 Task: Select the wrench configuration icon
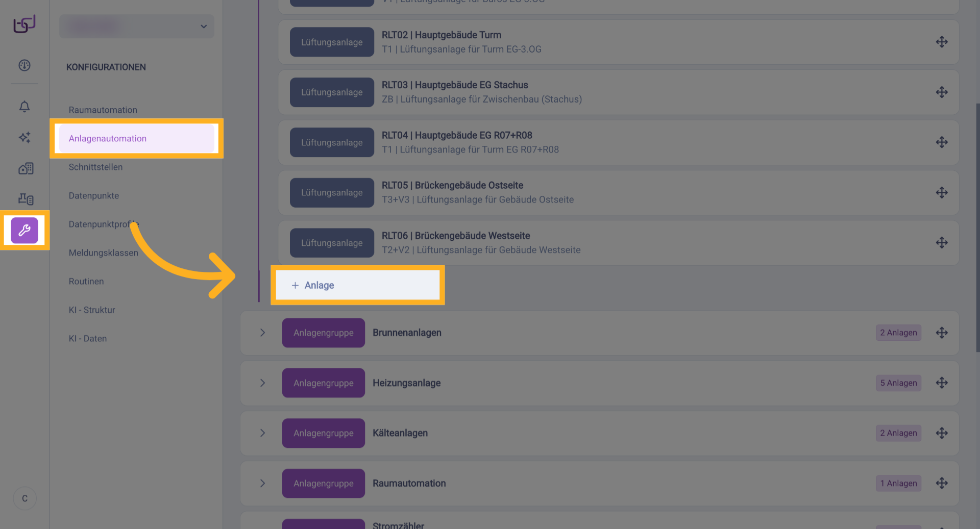point(24,231)
